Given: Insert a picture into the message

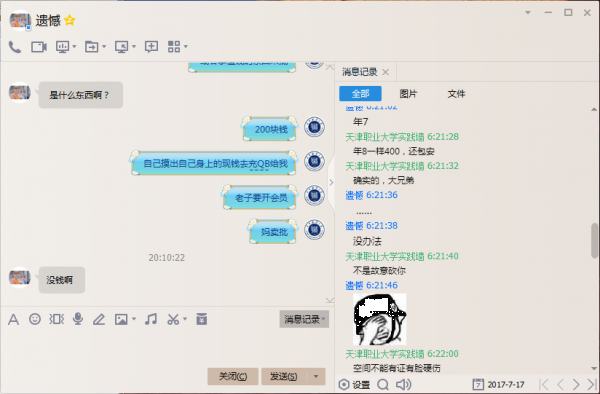Looking at the screenshot, I should [x=121, y=319].
